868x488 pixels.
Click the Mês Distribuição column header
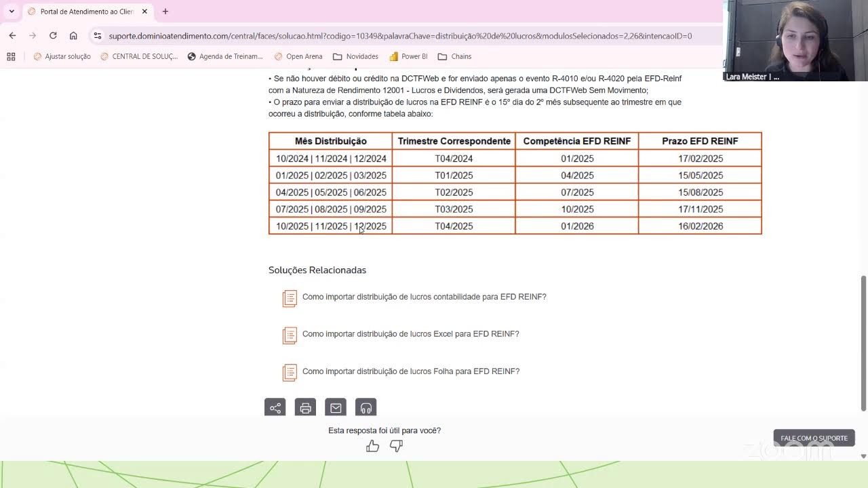click(330, 141)
